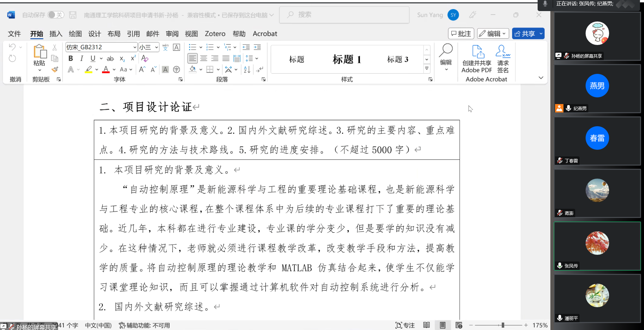Click the Comments button
644x330 pixels.
click(461, 34)
